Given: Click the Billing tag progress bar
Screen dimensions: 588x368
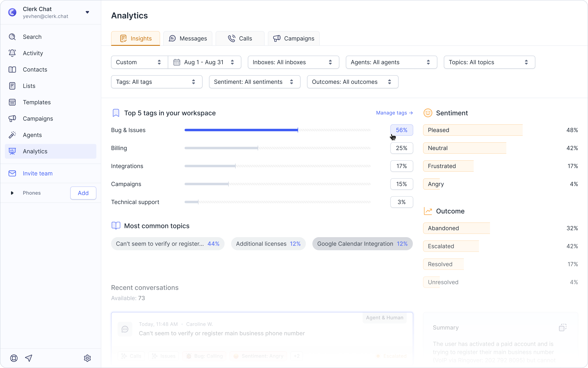Looking at the screenshot, I should 277,148.
